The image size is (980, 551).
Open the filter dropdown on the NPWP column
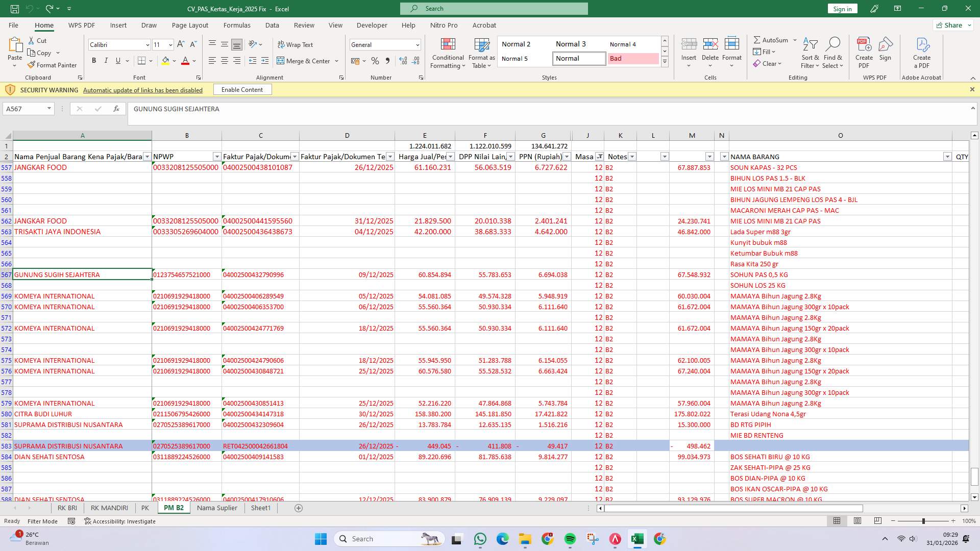[216, 157]
